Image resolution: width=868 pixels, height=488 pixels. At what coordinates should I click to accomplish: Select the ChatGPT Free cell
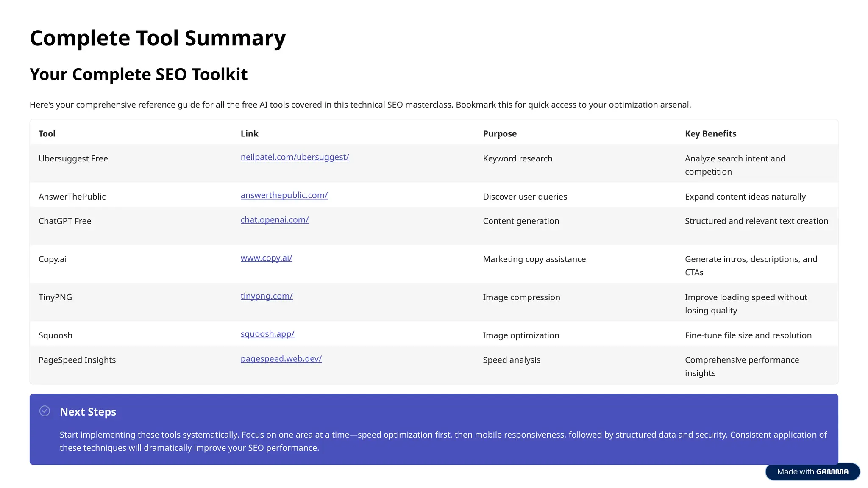[x=65, y=221]
